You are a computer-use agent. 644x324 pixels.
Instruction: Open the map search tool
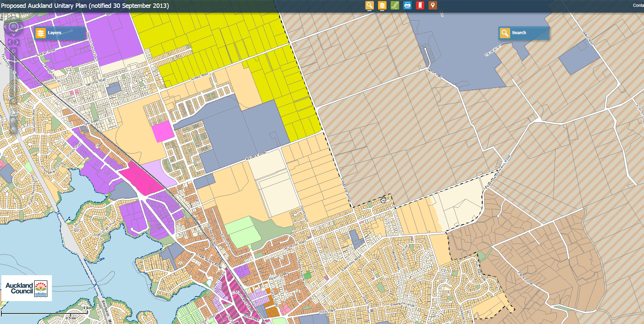(x=369, y=5)
